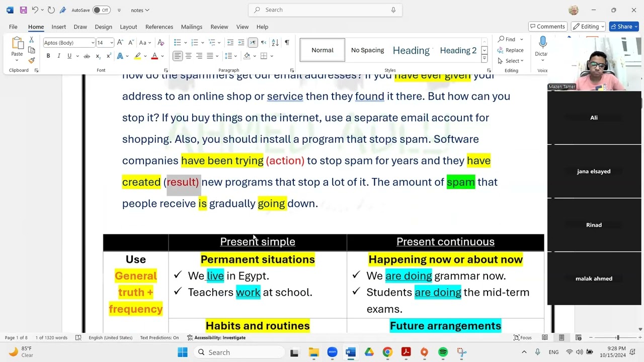
Task: Toggle right-to-left text direction
Action: click(263, 43)
